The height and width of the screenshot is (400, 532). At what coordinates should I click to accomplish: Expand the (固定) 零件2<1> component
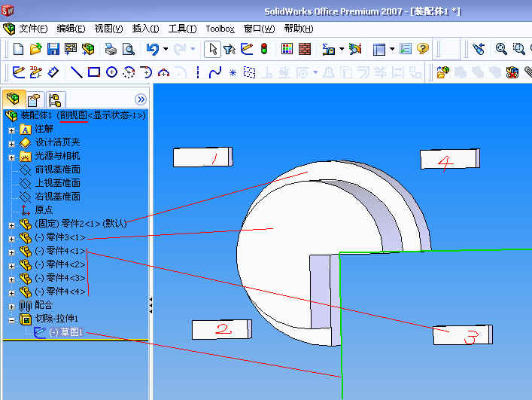coord(11,225)
